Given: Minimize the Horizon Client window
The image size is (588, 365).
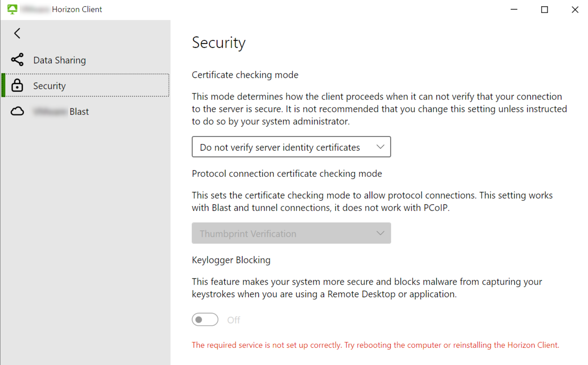Looking at the screenshot, I should 514,10.
